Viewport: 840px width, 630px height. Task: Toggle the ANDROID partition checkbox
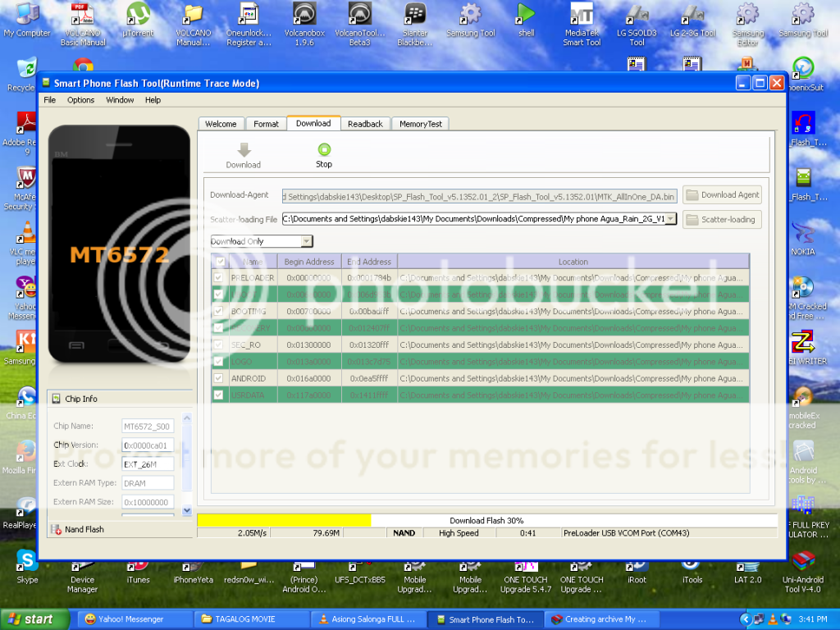coord(219,378)
